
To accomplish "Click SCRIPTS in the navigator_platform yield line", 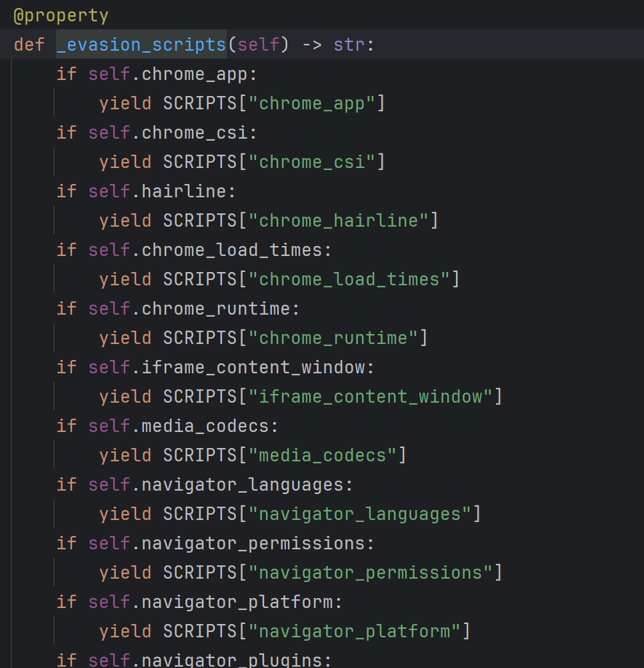I will 200,631.
